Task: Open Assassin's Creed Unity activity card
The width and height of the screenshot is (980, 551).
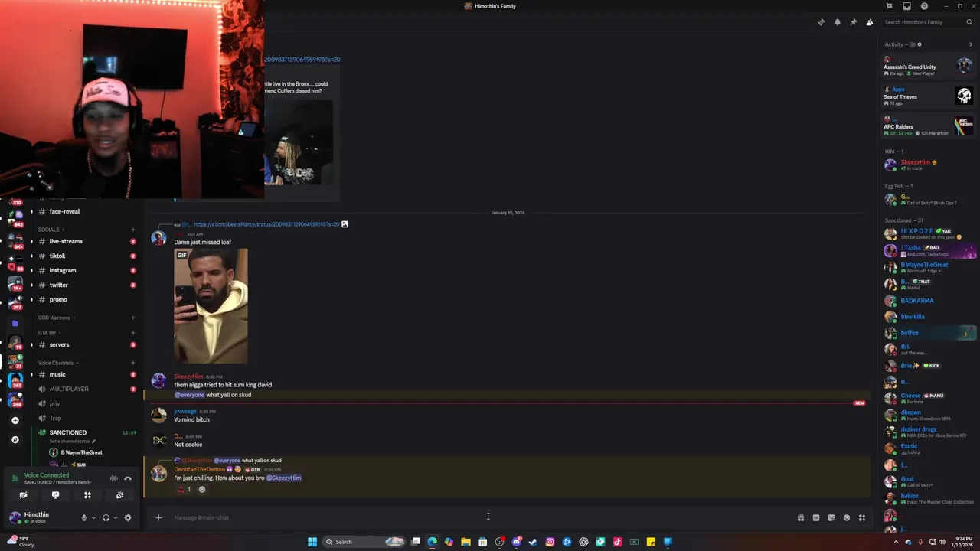Action: [x=928, y=67]
